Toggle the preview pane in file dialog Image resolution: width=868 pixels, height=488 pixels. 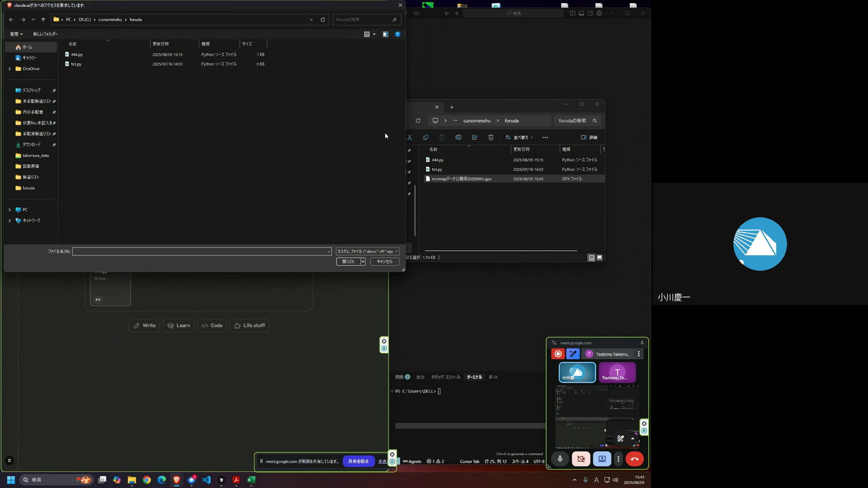(386, 34)
